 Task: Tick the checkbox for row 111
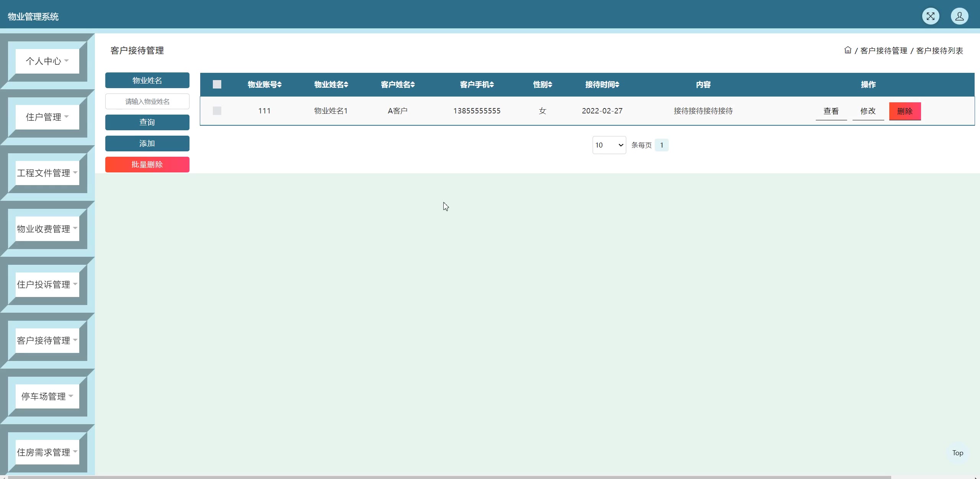[217, 111]
